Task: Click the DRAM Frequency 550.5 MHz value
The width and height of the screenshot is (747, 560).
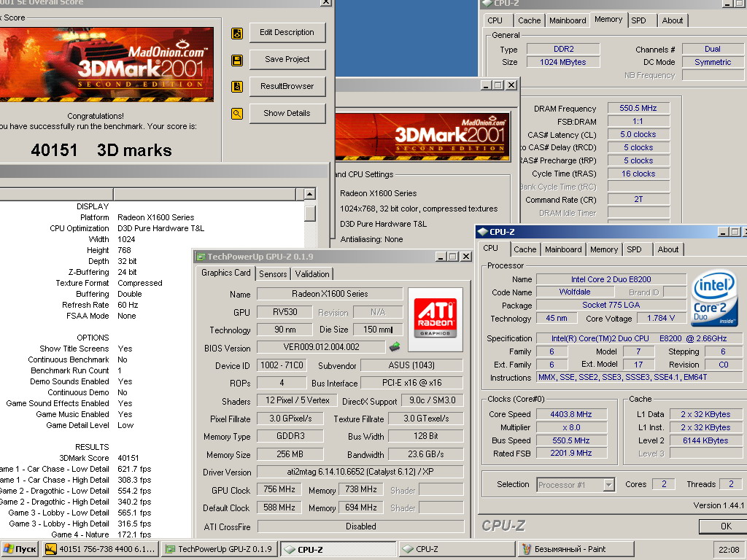Action: tap(638, 108)
